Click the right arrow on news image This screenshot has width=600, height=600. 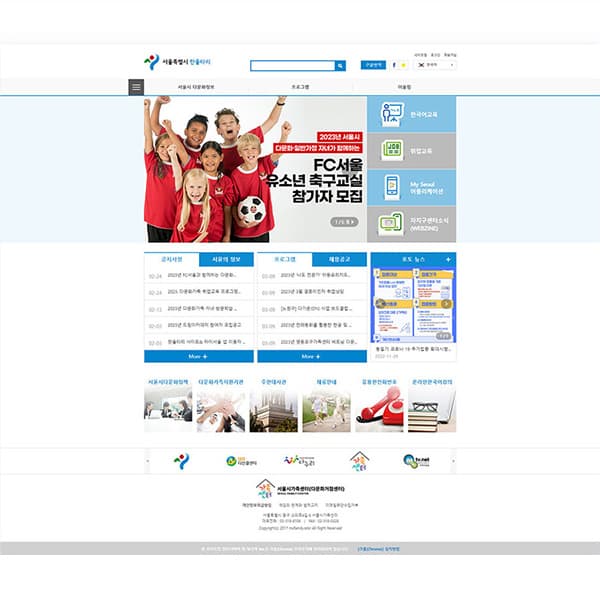pyautogui.click(x=446, y=304)
